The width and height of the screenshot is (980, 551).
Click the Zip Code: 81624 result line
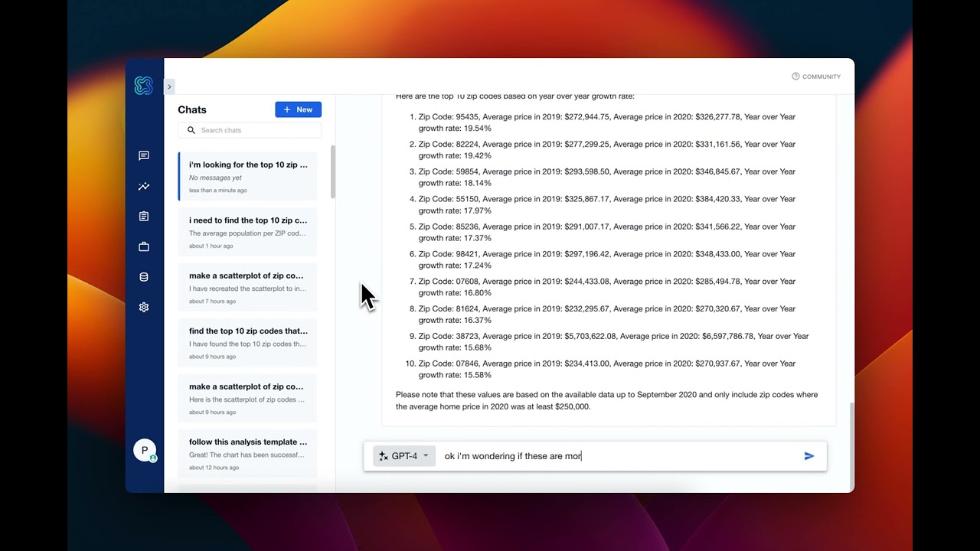coord(606,315)
